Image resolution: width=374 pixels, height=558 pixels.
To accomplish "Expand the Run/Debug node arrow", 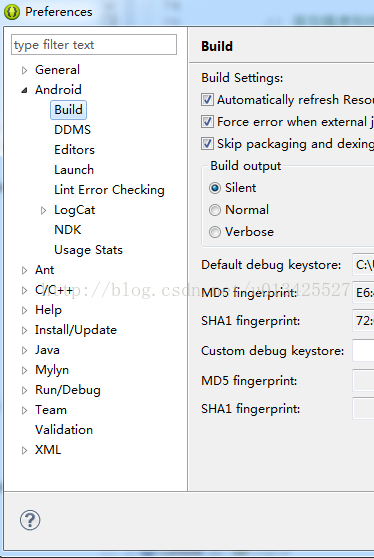I will [24, 390].
